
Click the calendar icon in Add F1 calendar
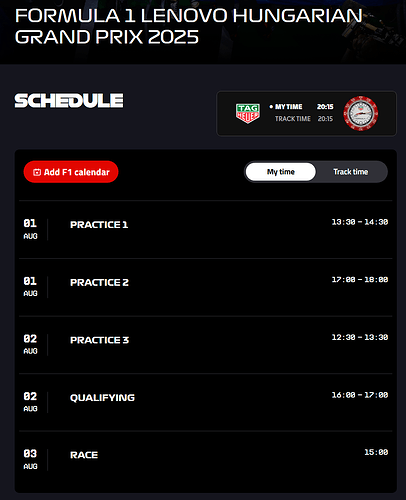tap(37, 172)
